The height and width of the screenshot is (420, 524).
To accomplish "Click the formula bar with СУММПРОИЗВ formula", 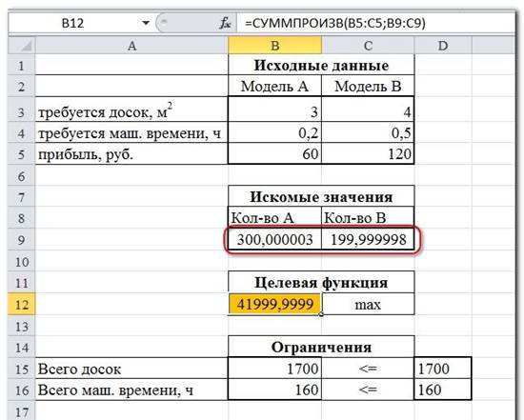I will click(x=375, y=23).
